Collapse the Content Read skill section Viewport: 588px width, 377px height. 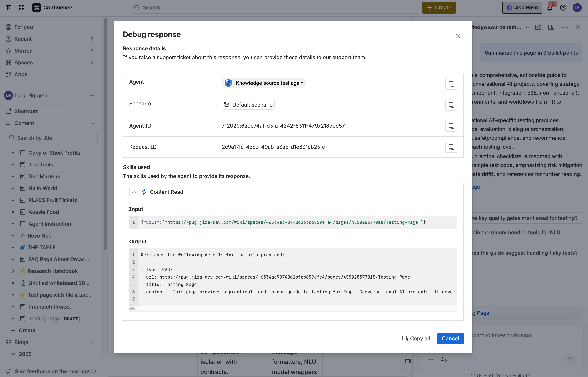coord(133,192)
